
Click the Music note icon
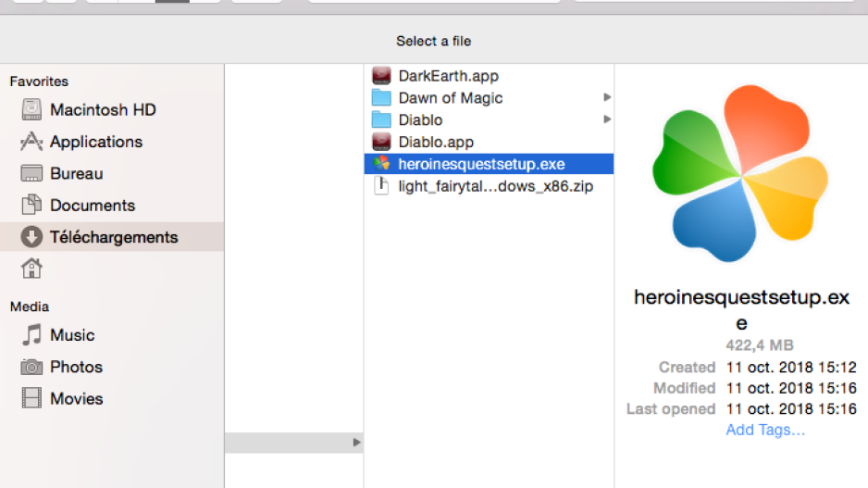click(x=31, y=335)
